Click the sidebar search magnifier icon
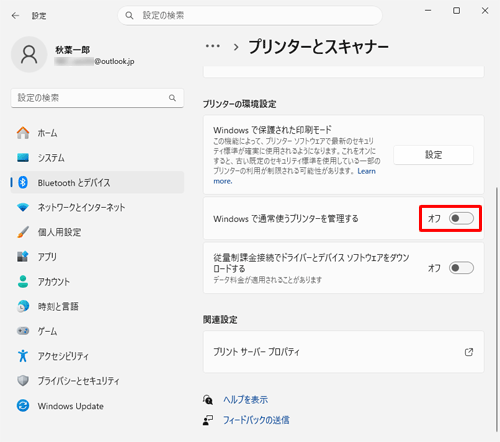The height and width of the screenshot is (442, 500). pyautogui.click(x=172, y=98)
